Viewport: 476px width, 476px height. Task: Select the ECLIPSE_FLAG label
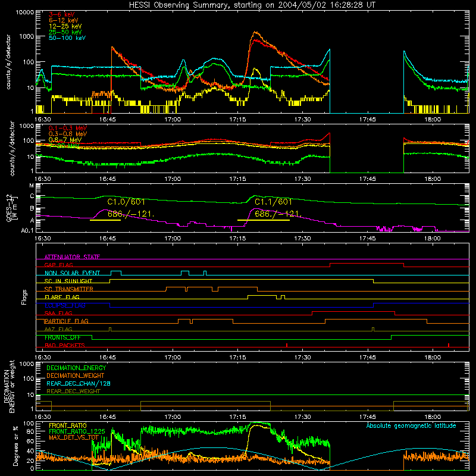pos(65,305)
